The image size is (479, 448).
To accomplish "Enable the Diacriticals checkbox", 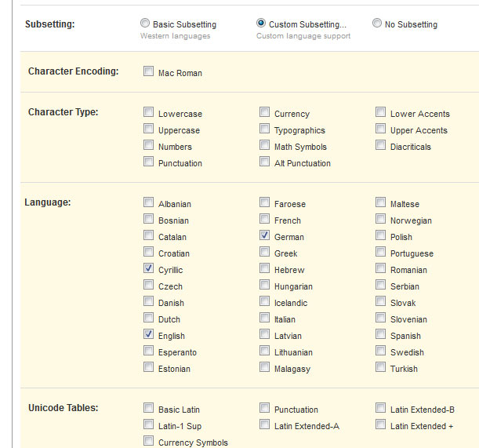I will click(381, 145).
